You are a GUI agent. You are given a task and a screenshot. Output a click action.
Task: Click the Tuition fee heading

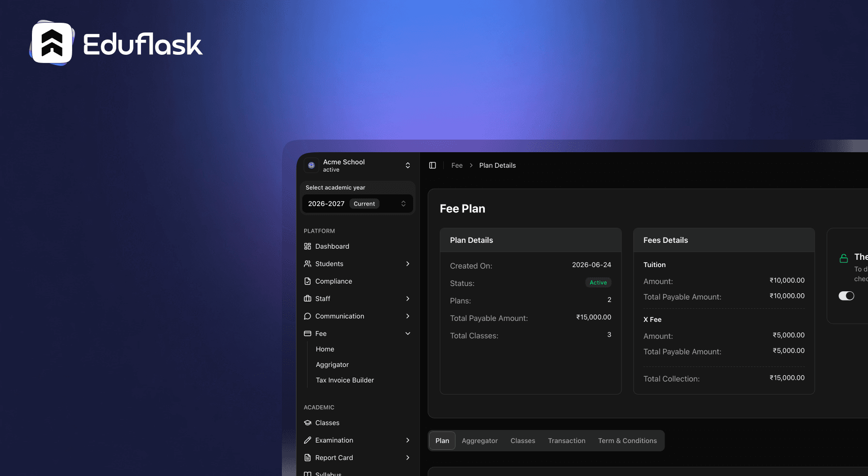pyautogui.click(x=654, y=265)
